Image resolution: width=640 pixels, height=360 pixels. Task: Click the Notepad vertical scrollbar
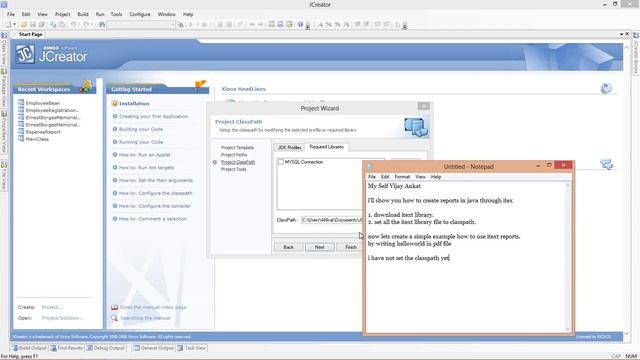[x=567, y=257]
